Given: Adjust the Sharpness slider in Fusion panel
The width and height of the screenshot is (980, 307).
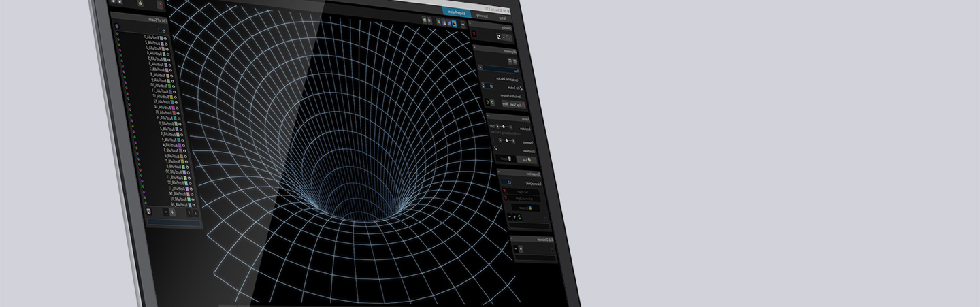Looking at the screenshot, I should click(505, 140).
